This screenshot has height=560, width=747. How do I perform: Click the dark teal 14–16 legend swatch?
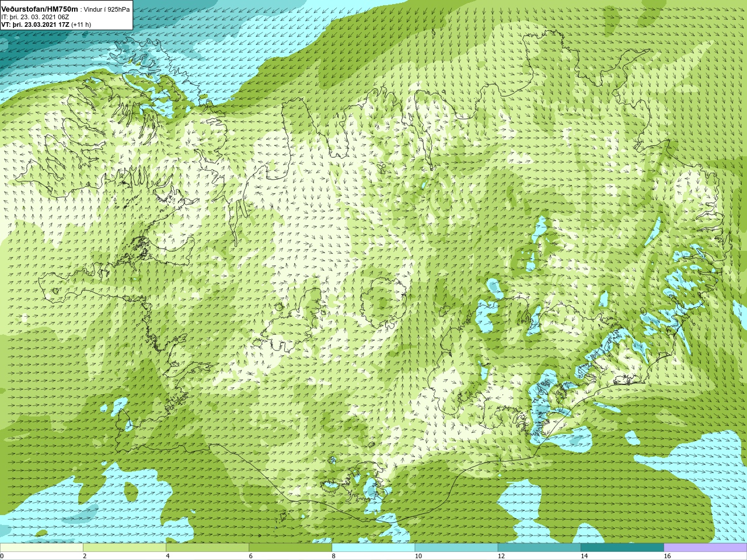[622, 548]
